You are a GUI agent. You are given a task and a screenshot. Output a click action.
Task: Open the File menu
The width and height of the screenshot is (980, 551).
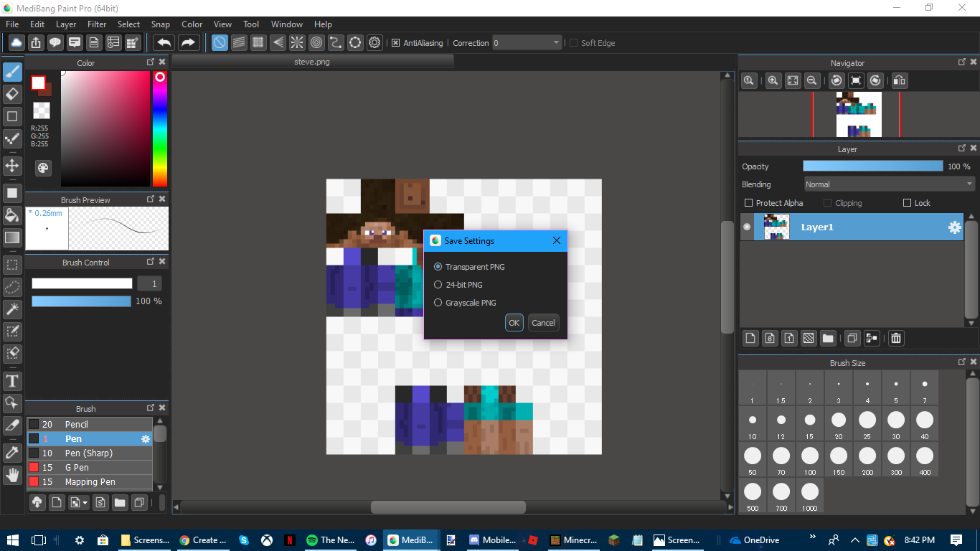click(x=12, y=24)
